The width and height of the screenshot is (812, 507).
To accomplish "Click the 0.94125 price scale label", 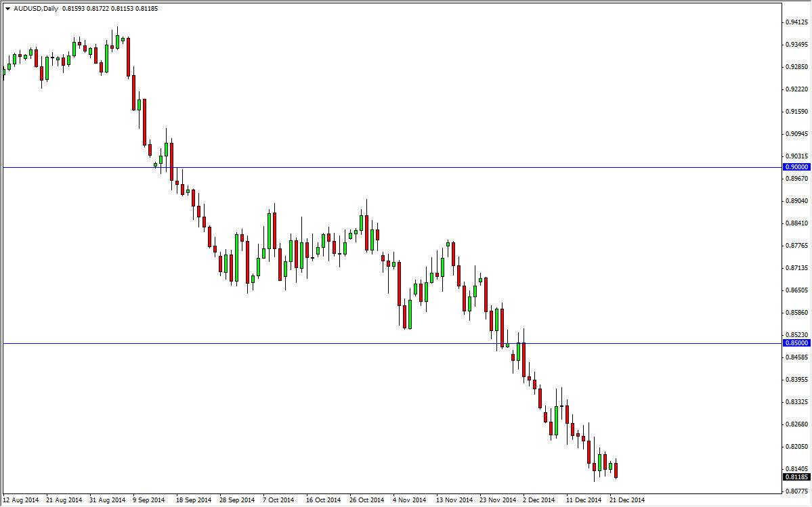I will 797,22.
